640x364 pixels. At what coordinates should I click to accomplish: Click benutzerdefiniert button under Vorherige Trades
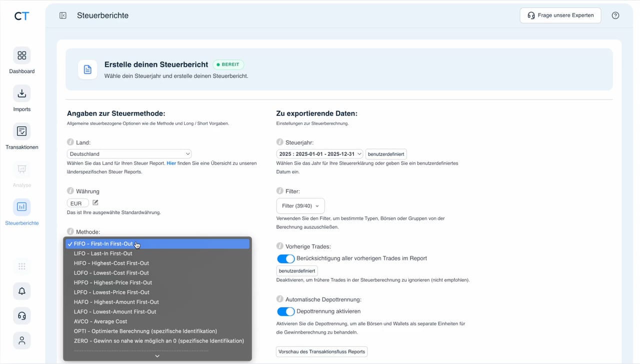297,271
